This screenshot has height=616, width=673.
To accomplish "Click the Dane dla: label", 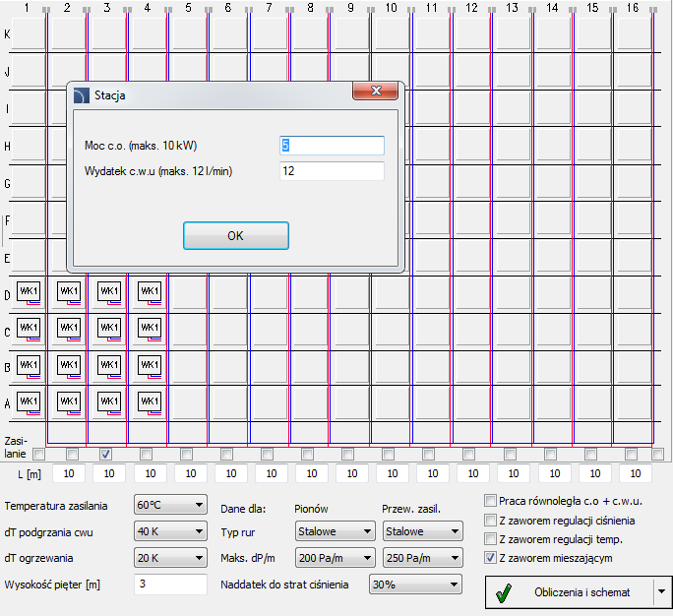I will [243, 509].
